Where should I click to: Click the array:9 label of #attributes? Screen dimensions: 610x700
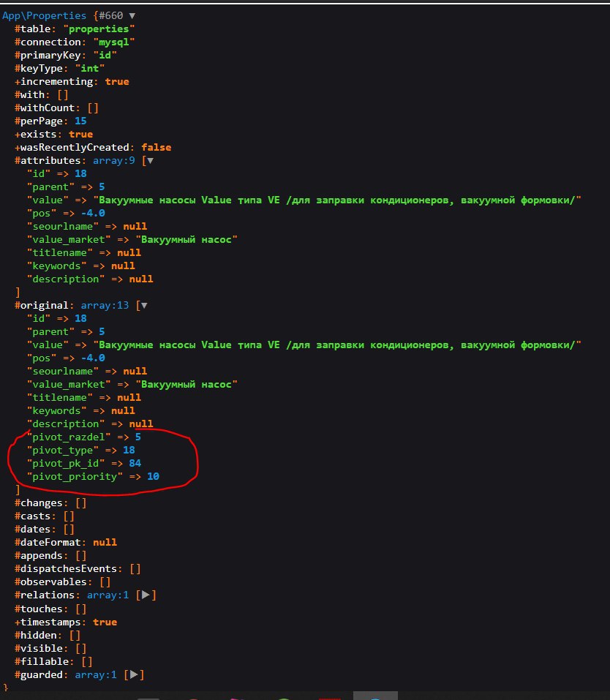[114, 161]
